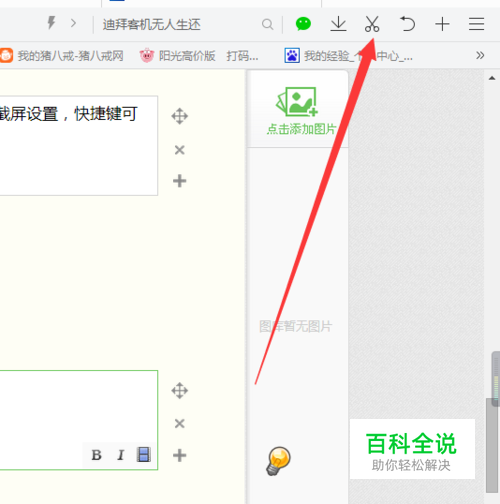Click the magnifier search icon
The width and height of the screenshot is (500, 504).
coord(267,24)
